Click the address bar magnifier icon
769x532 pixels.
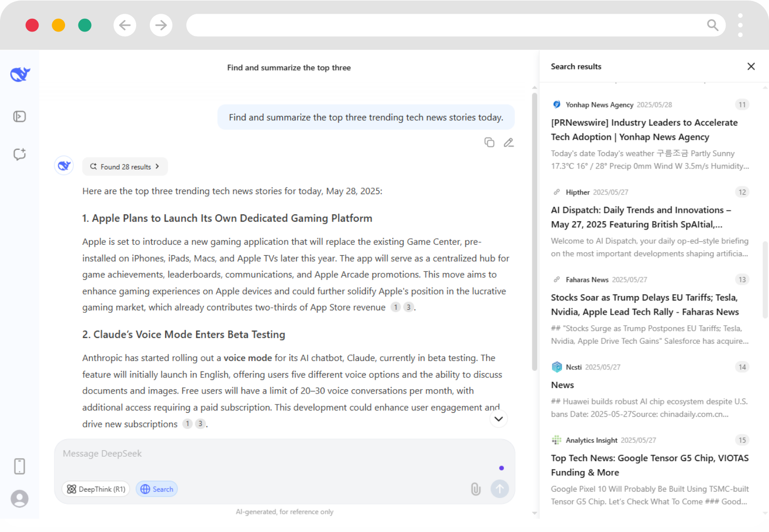(x=712, y=25)
